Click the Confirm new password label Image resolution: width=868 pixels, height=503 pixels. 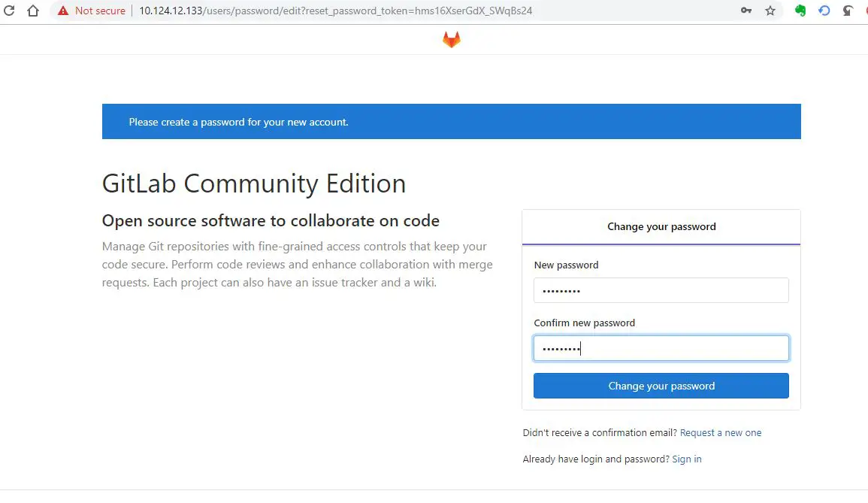tap(584, 323)
